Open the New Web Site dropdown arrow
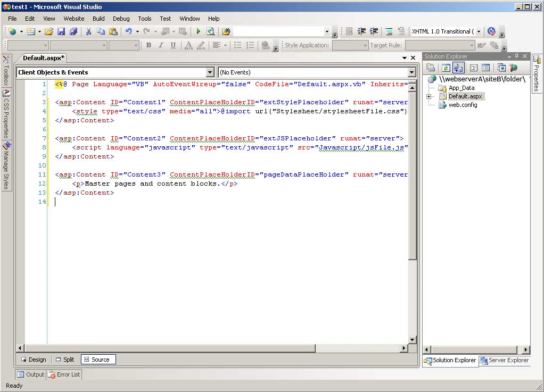 coord(21,31)
